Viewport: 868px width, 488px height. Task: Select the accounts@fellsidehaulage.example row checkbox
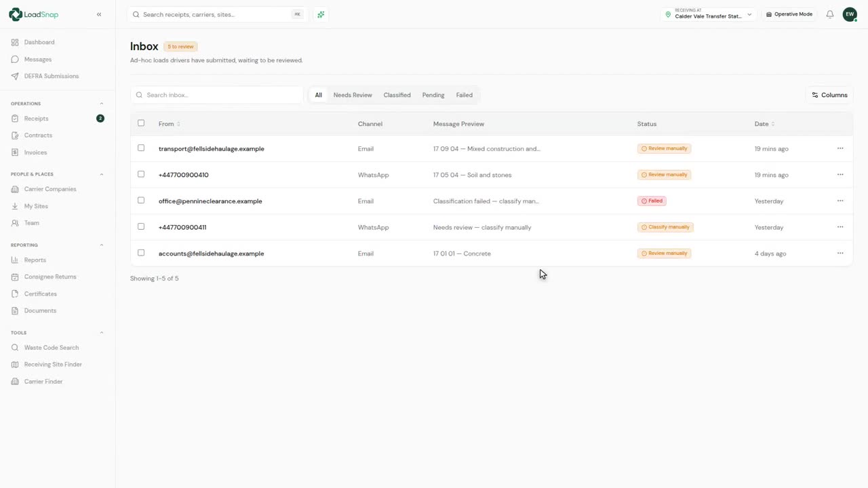(x=141, y=253)
